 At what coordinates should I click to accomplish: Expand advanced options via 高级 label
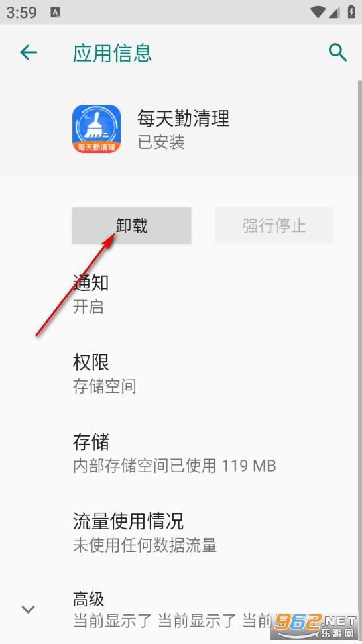(88, 599)
